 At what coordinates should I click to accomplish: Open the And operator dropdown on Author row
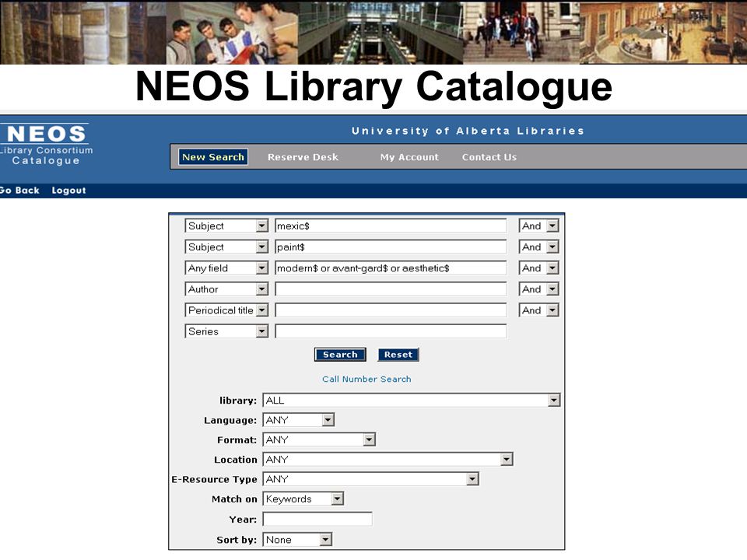[538, 289]
